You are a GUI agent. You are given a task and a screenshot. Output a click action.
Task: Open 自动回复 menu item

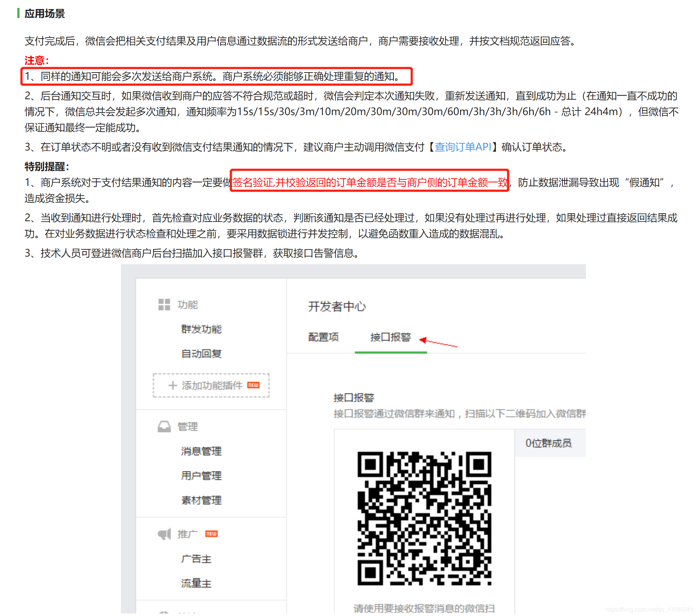(201, 354)
